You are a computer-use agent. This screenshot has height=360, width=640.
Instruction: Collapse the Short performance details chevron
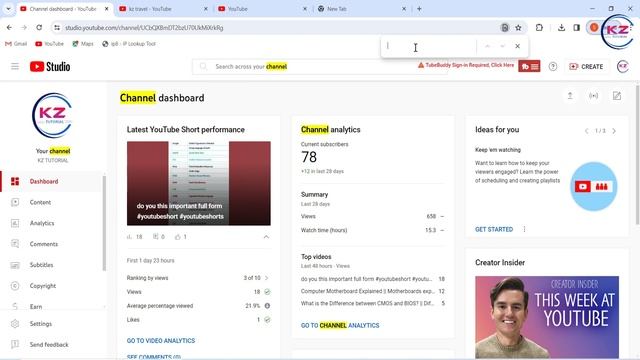click(x=266, y=237)
